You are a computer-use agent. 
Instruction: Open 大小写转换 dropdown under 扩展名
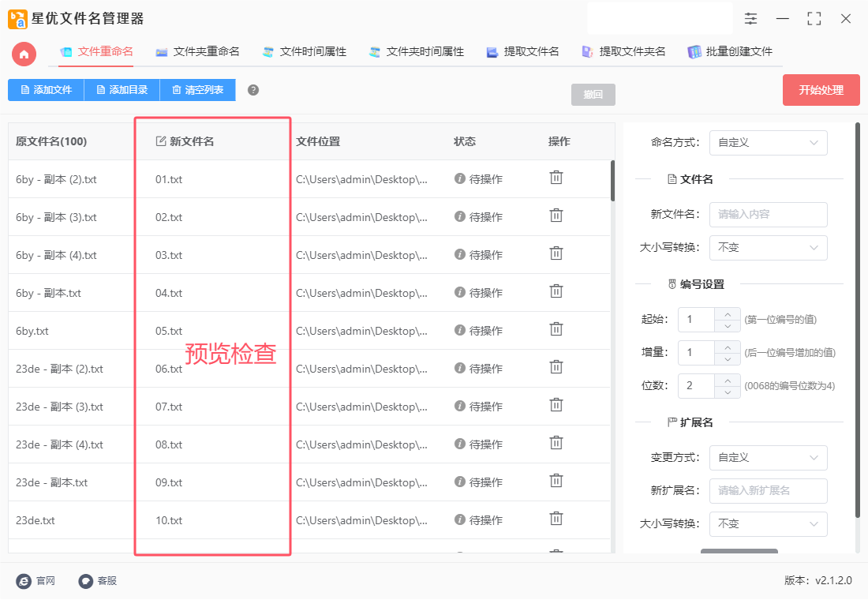click(x=768, y=524)
